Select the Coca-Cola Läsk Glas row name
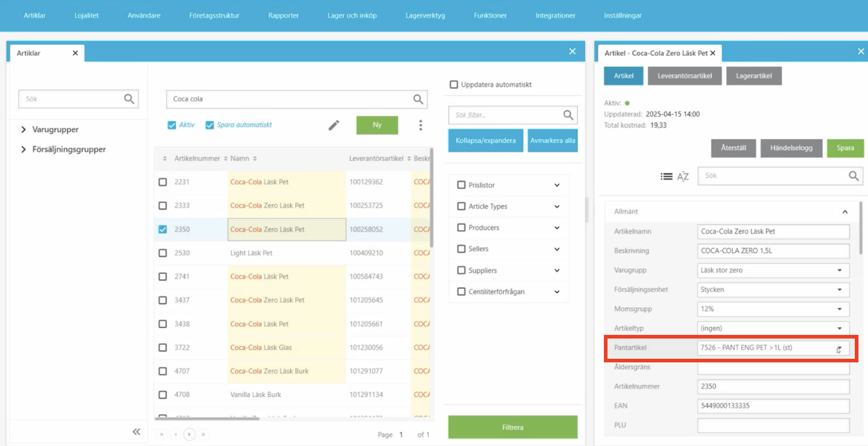The width and height of the screenshot is (868, 446). pos(261,347)
